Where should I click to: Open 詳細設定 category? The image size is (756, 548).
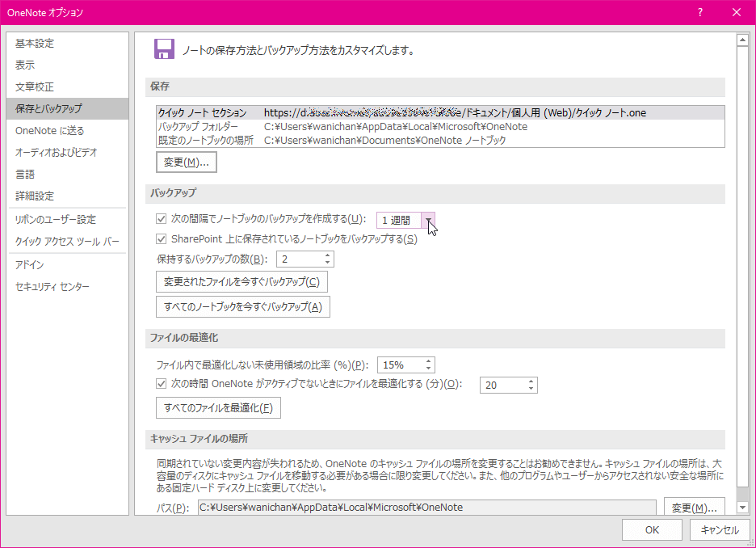click(x=68, y=196)
